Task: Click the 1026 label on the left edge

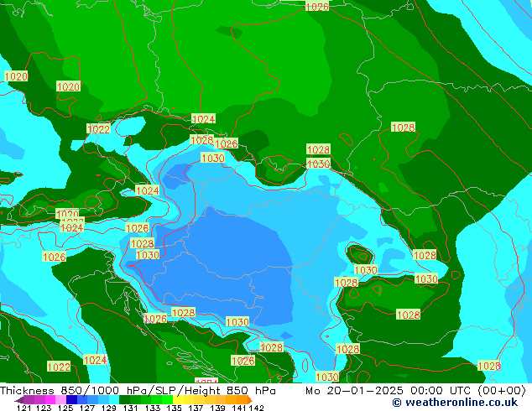Action: (55, 257)
